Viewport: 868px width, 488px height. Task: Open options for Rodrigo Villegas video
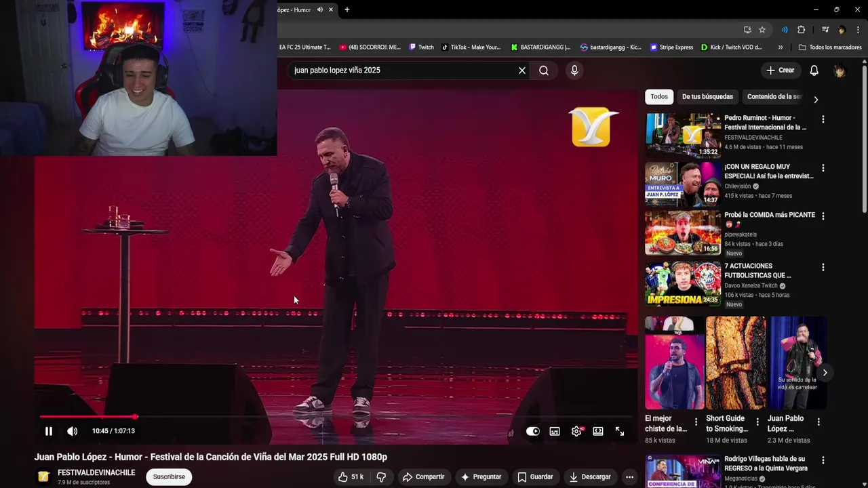[x=823, y=460]
